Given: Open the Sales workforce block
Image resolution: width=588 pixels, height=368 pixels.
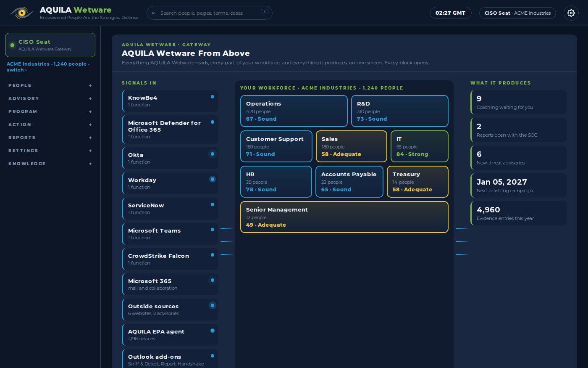Looking at the screenshot, I should point(352,146).
